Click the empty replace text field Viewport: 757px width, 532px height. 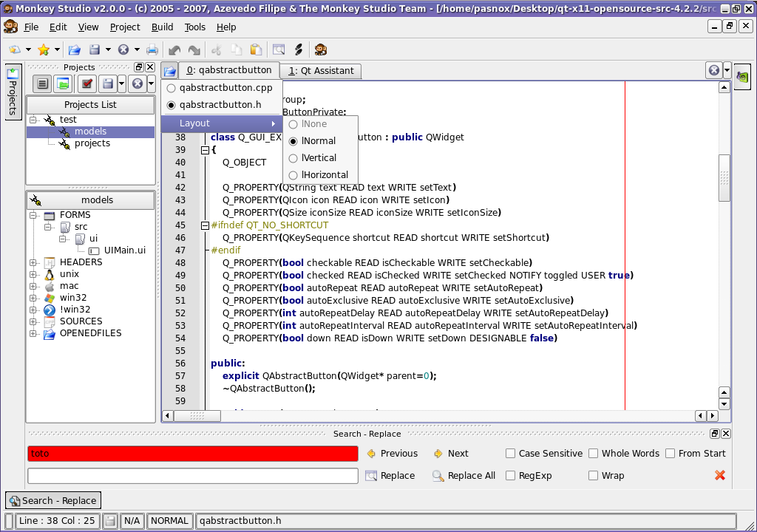[x=193, y=476]
